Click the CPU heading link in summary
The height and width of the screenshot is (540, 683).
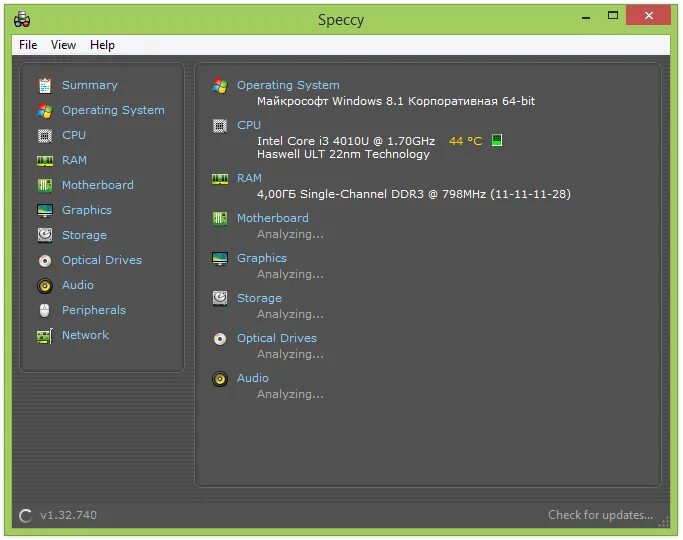pyautogui.click(x=249, y=125)
